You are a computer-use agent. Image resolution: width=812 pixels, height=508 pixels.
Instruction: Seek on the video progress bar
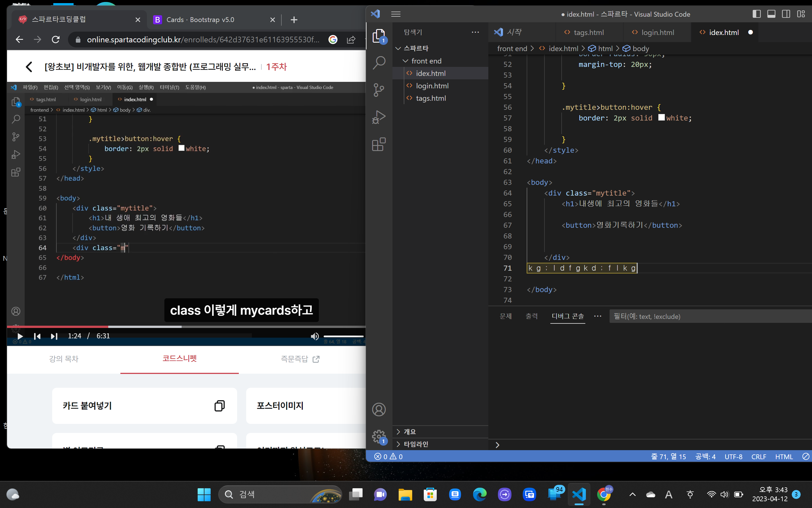tap(186, 327)
